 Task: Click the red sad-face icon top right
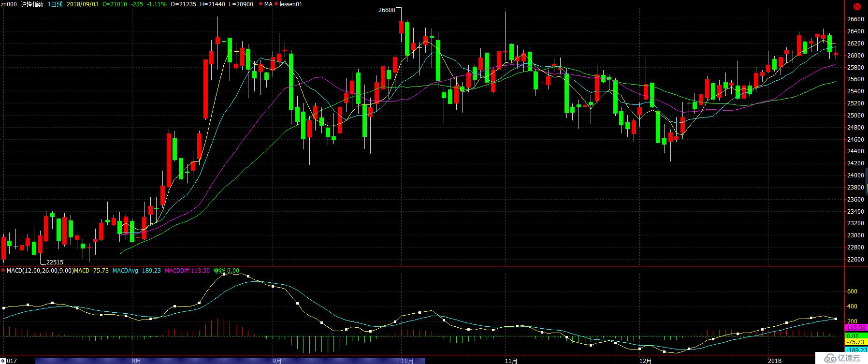tap(857, 7)
